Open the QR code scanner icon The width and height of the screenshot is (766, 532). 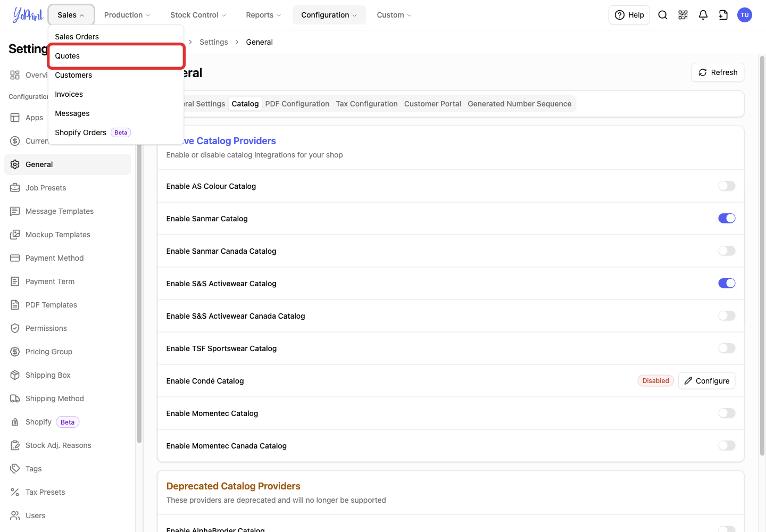pos(683,15)
